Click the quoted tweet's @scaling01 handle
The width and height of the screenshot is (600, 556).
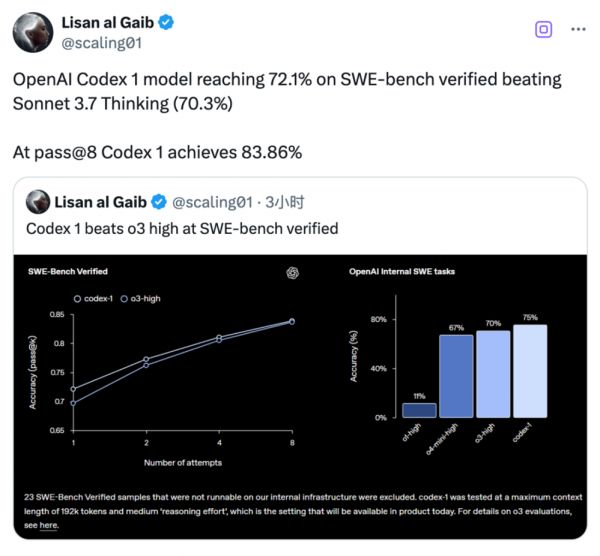pyautogui.click(x=212, y=202)
